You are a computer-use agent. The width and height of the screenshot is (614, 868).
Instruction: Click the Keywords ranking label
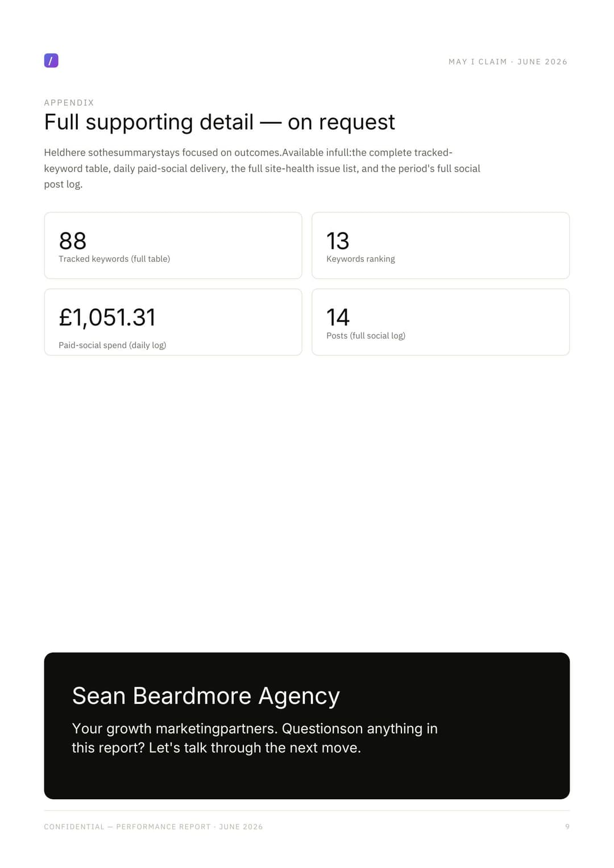360,259
